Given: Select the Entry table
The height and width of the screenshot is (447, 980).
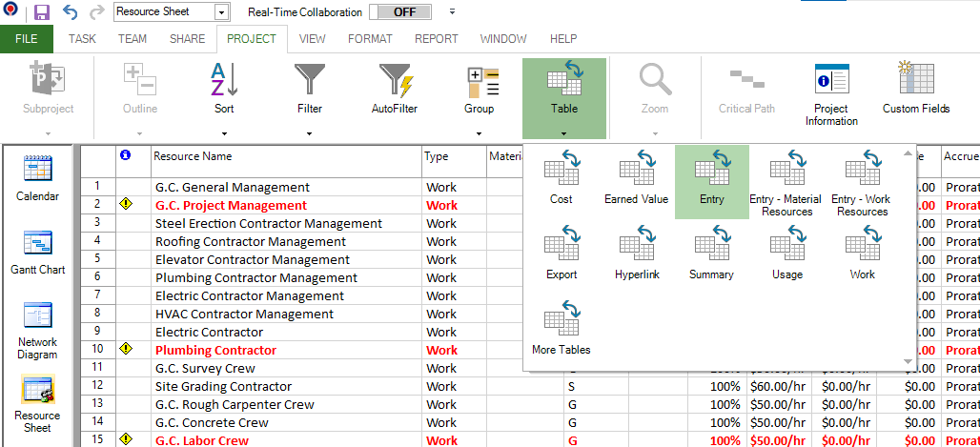Looking at the screenshot, I should 712,182.
